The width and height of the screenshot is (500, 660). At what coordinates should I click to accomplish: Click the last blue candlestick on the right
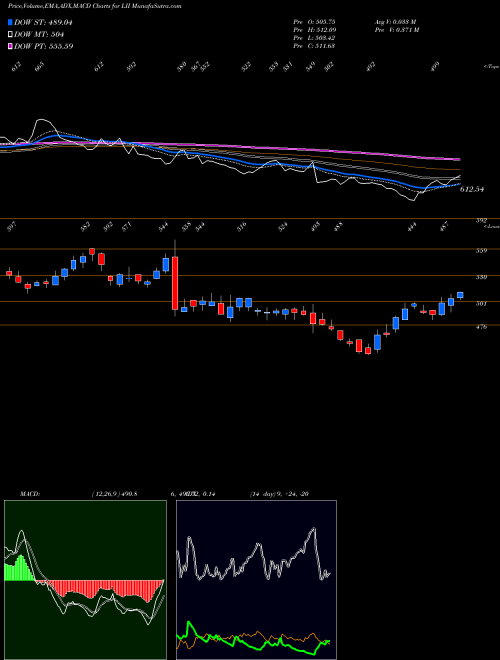pyautogui.click(x=460, y=295)
